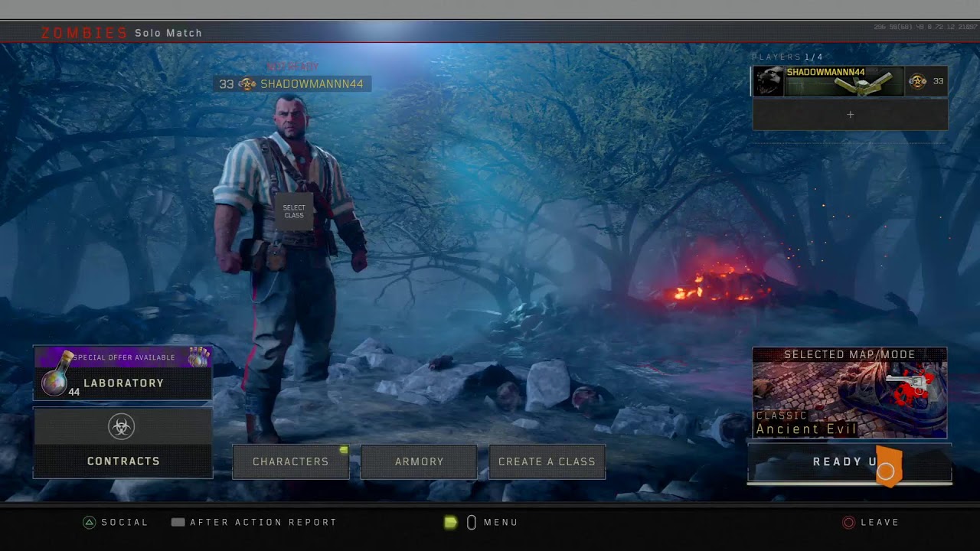
Task: Select the triangle Social button icon
Action: [x=90, y=522]
